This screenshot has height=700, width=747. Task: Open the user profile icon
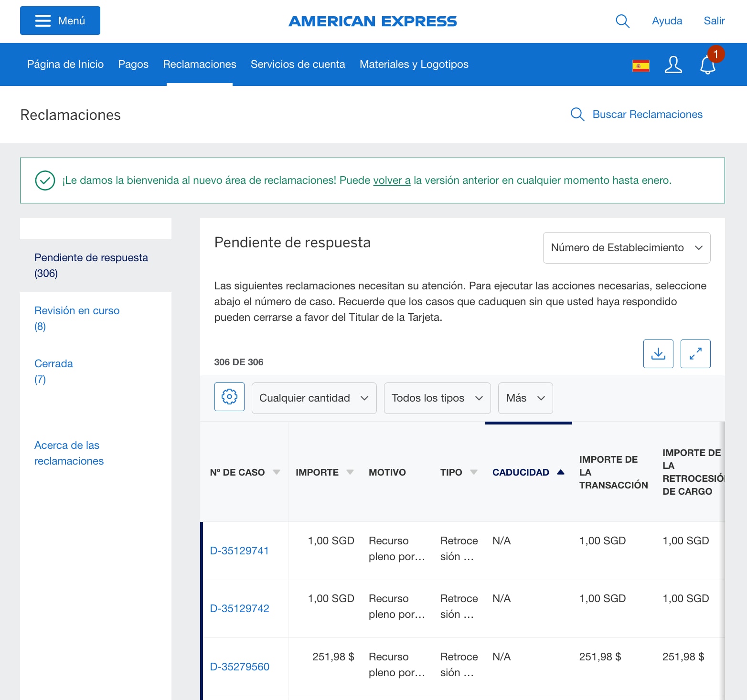pyautogui.click(x=673, y=64)
